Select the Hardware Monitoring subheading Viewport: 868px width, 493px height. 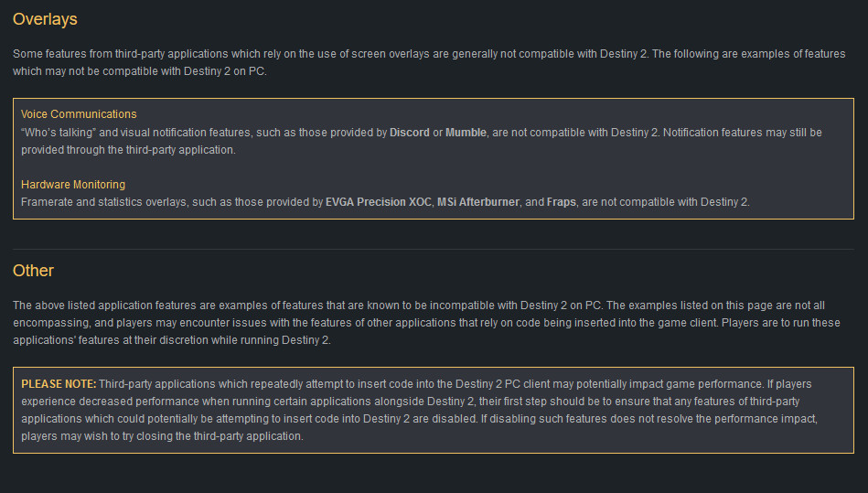coord(73,184)
